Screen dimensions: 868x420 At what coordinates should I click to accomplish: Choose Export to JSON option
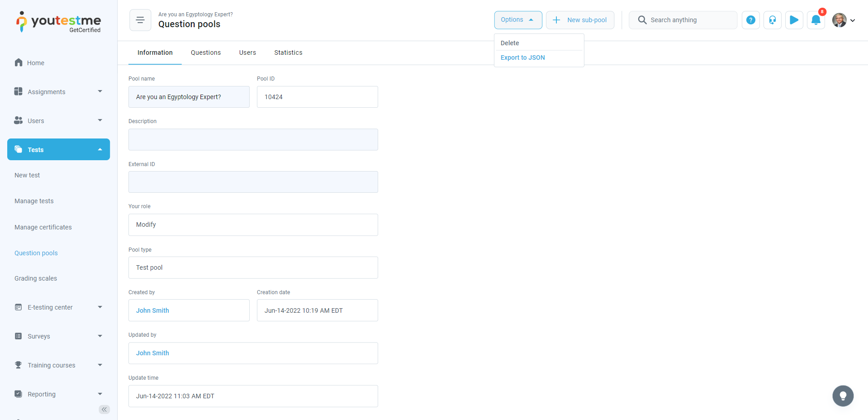pyautogui.click(x=522, y=57)
